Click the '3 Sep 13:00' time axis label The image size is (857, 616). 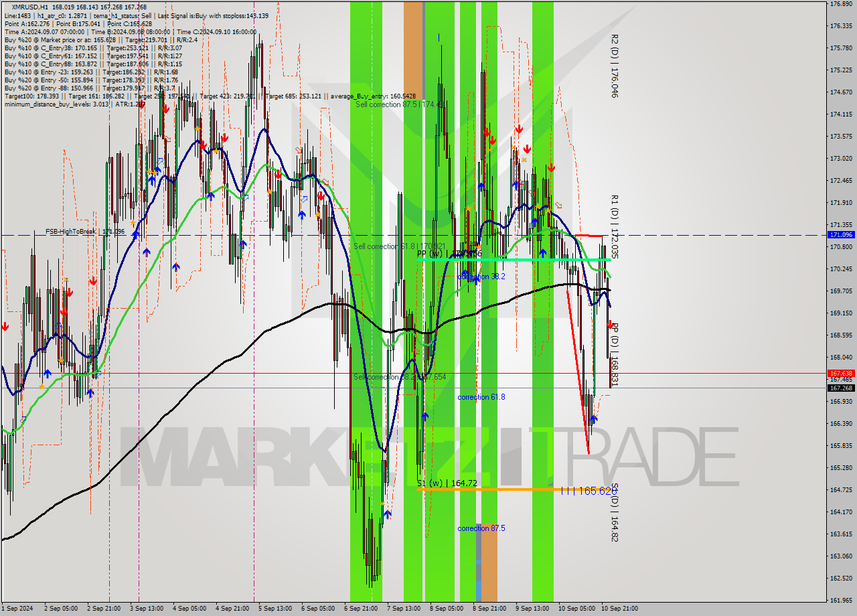coord(147,609)
